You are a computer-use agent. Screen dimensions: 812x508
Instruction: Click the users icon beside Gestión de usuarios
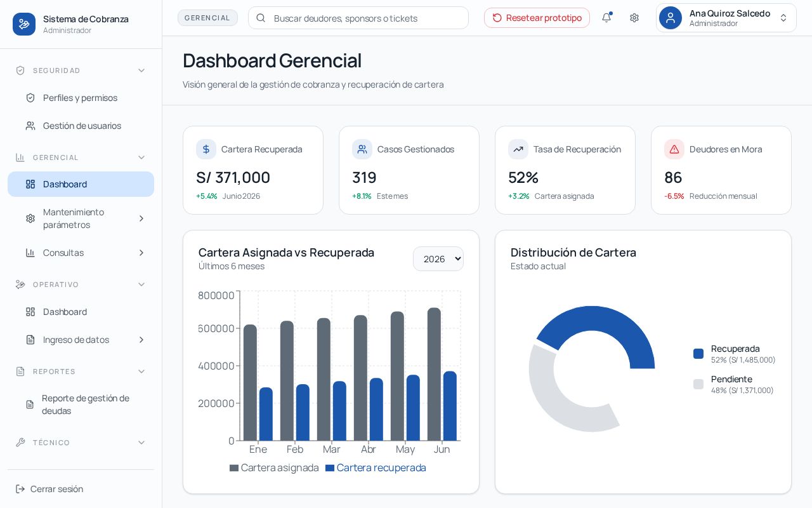tap(30, 126)
